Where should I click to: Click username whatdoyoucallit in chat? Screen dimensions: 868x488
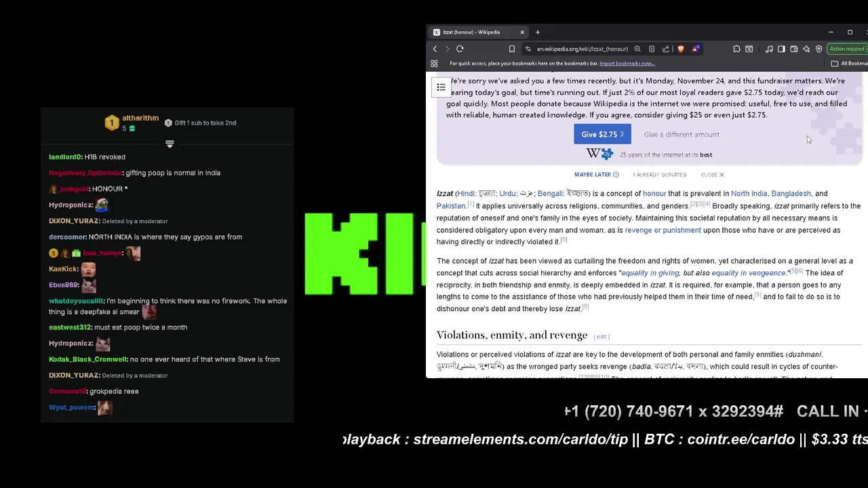(x=76, y=301)
